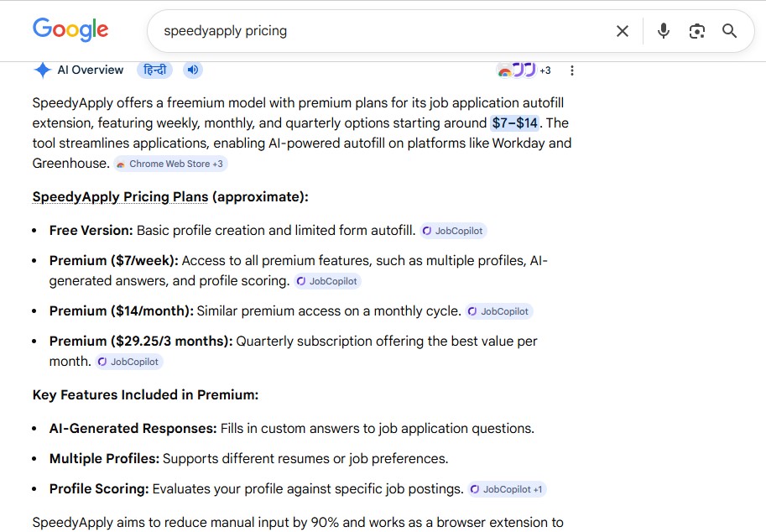Open JobCopilot citation for the $7/week plan
Screen dimensions: 766x532
point(327,281)
